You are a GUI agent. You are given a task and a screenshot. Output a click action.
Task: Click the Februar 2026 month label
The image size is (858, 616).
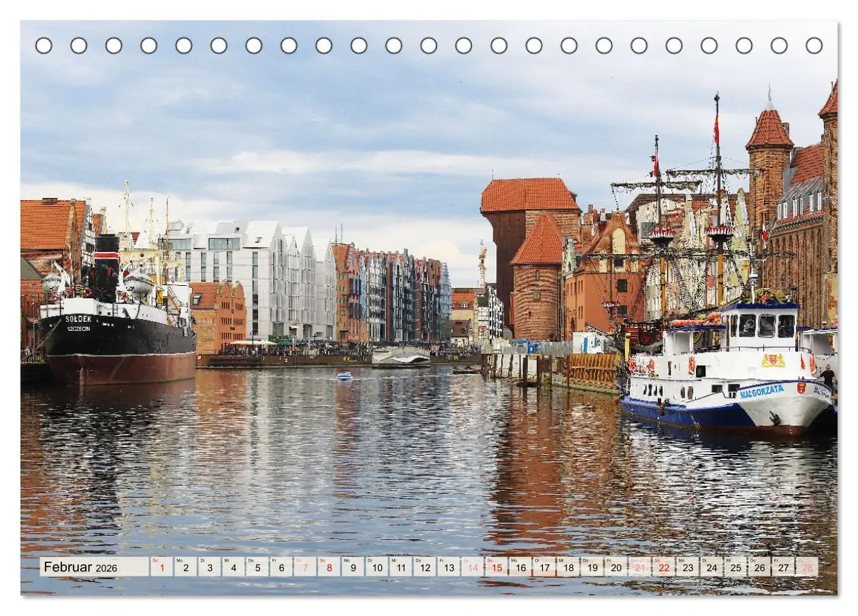pyautogui.click(x=80, y=567)
